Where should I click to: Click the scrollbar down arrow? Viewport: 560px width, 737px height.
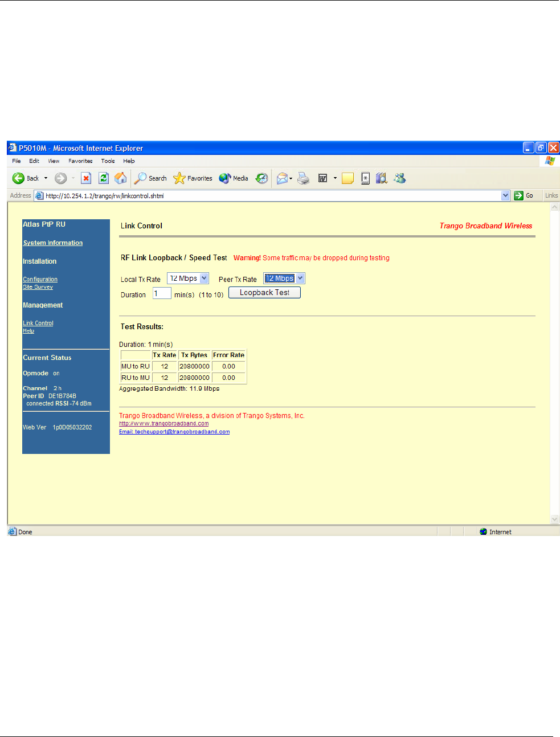click(555, 519)
